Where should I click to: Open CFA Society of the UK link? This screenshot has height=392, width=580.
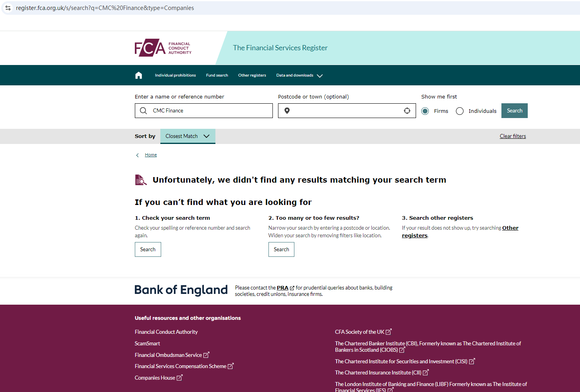pos(363,332)
